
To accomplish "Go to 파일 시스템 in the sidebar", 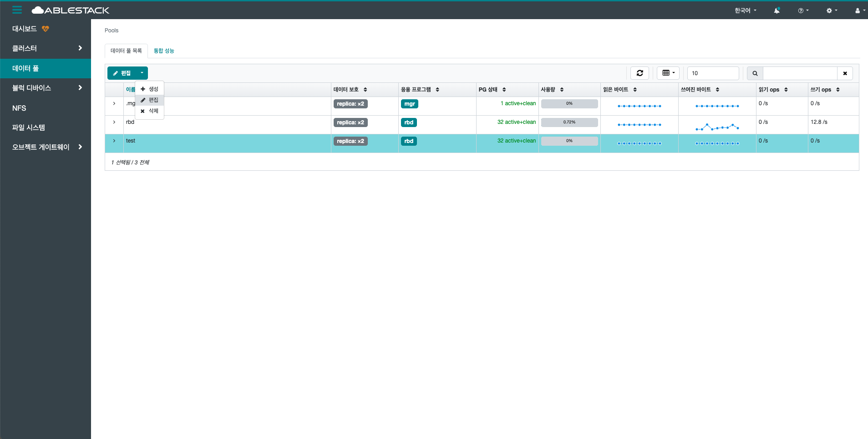I will 29,128.
